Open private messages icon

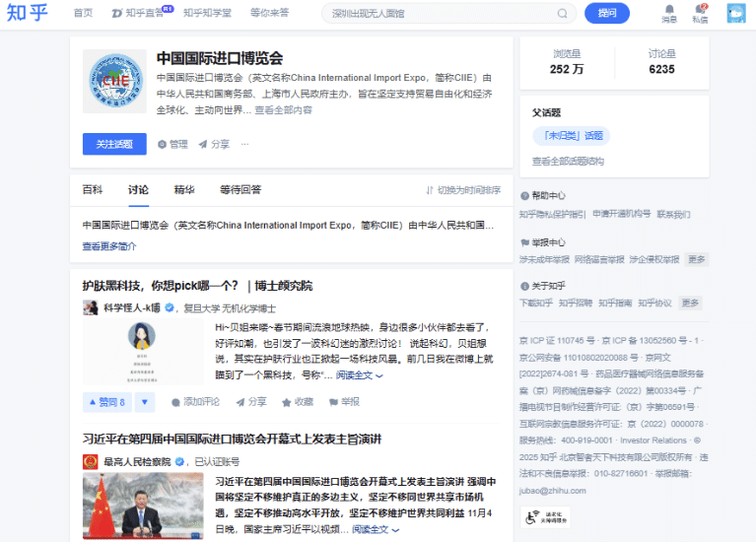pyautogui.click(x=700, y=9)
